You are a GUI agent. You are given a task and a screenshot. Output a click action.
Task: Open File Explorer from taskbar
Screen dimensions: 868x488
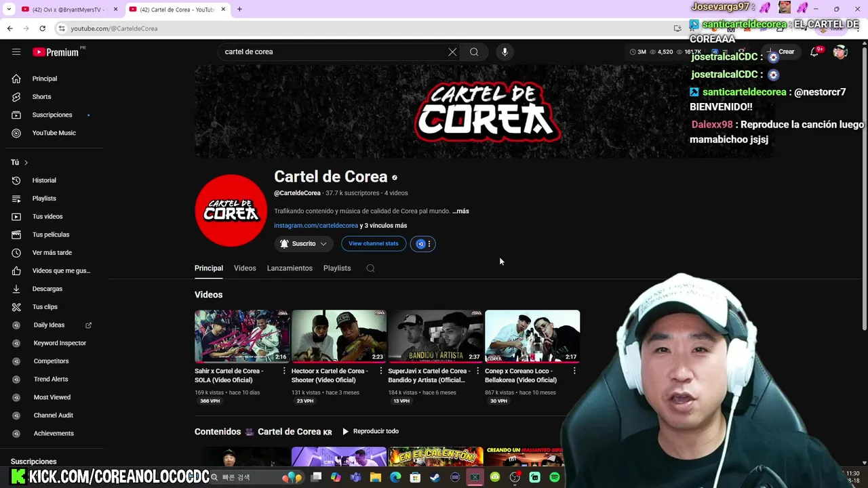click(x=376, y=478)
